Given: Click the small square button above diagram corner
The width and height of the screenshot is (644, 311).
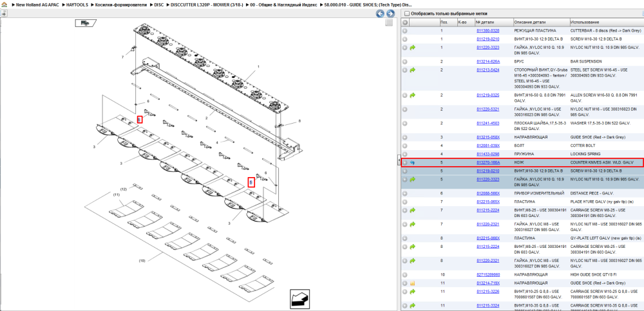Looking at the screenshot, I should (x=389, y=23).
